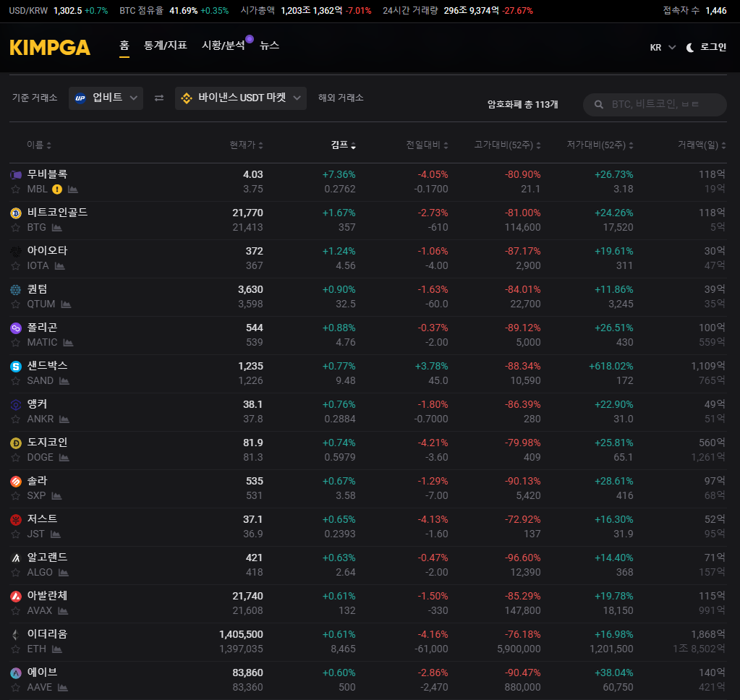Screen dimensions: 740x700
Task: Open the 통계/지표 menu
Action: (x=165, y=46)
